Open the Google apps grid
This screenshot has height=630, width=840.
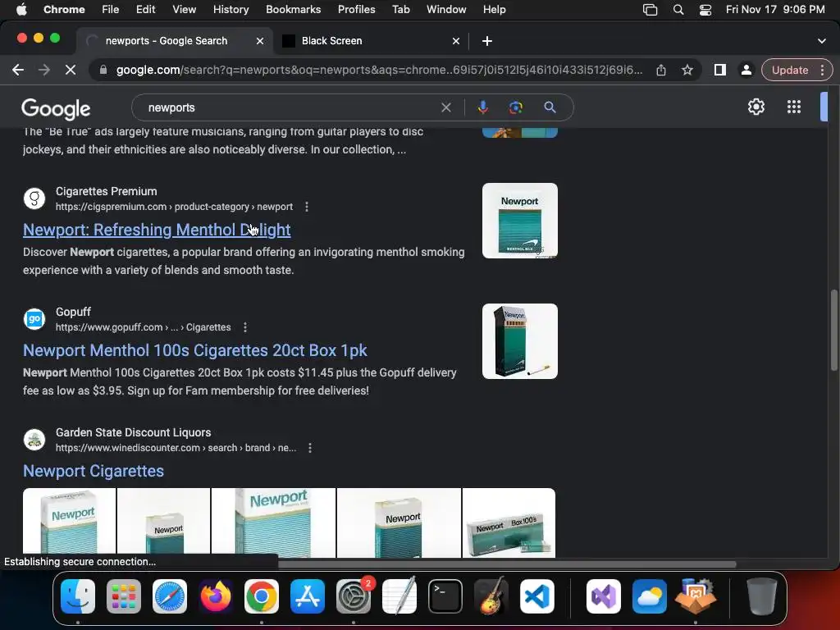tap(794, 107)
